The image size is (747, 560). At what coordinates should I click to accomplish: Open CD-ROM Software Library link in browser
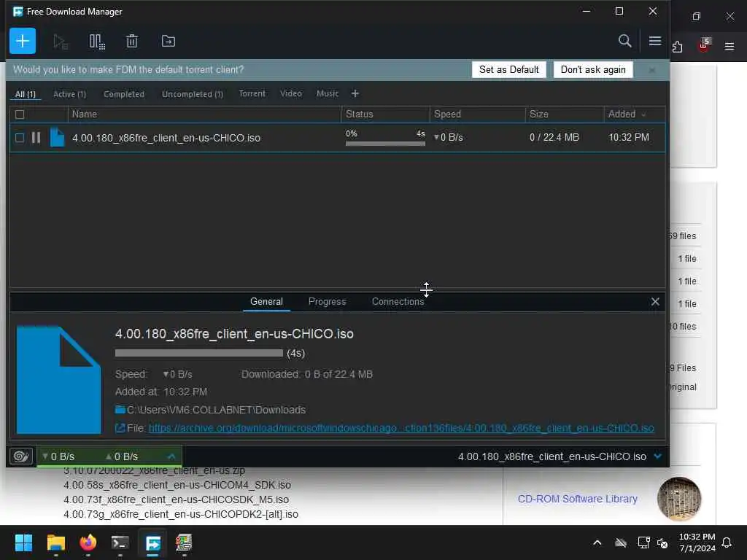[578, 499]
